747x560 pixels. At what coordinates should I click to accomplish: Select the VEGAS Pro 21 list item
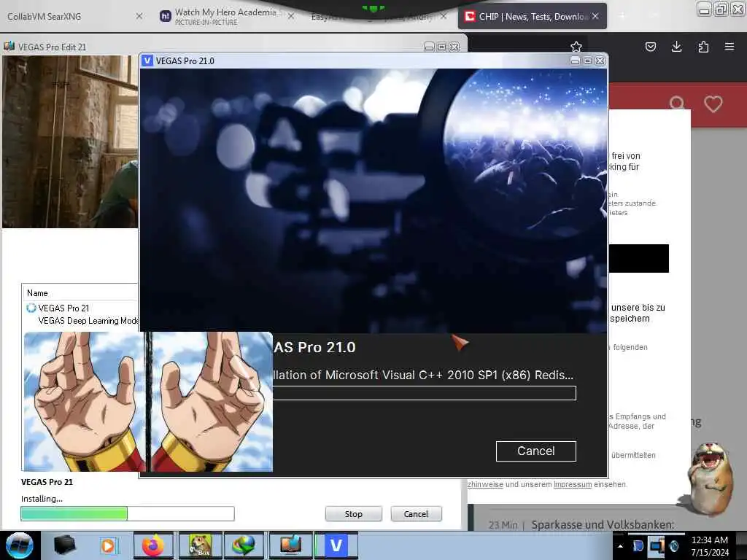pyautogui.click(x=63, y=308)
